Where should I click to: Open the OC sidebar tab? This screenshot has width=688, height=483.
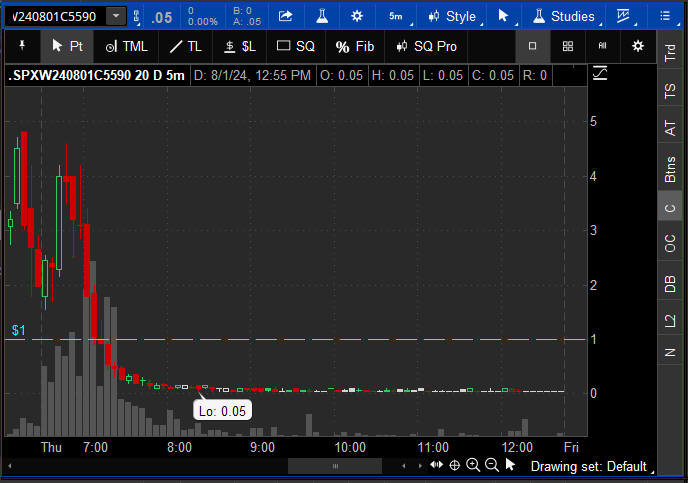[x=670, y=243]
